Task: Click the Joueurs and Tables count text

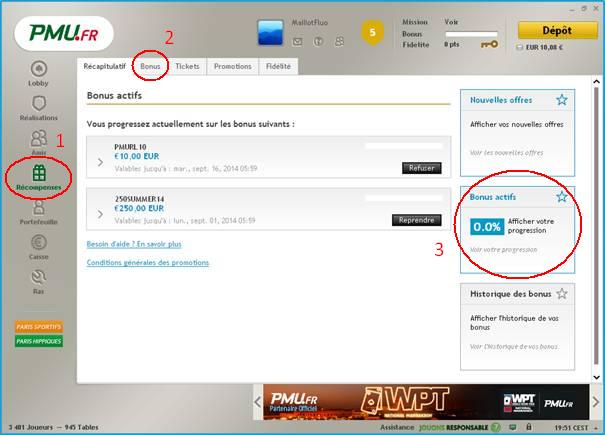Action: pos(53,427)
